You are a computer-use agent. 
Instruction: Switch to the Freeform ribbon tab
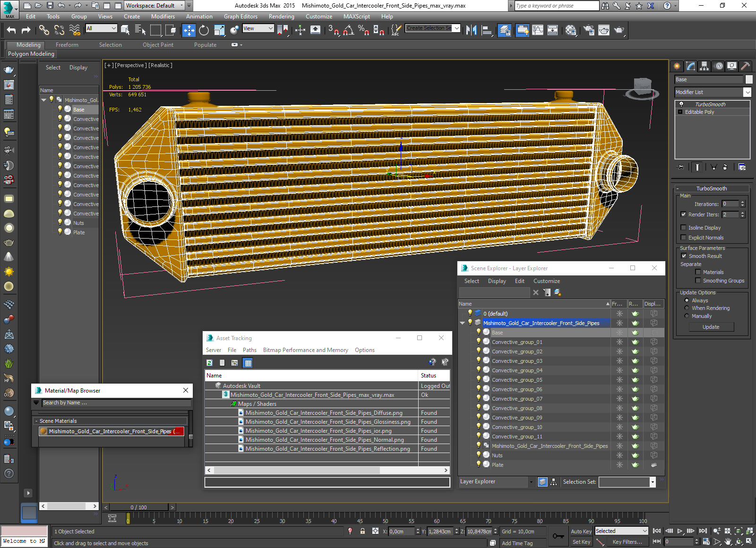coord(67,45)
